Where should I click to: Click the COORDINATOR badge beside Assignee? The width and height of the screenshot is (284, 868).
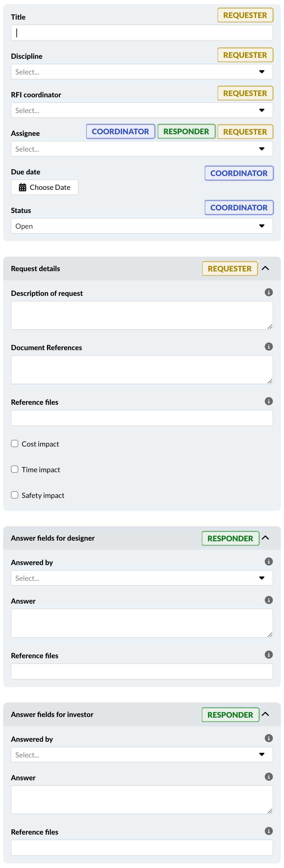click(120, 131)
